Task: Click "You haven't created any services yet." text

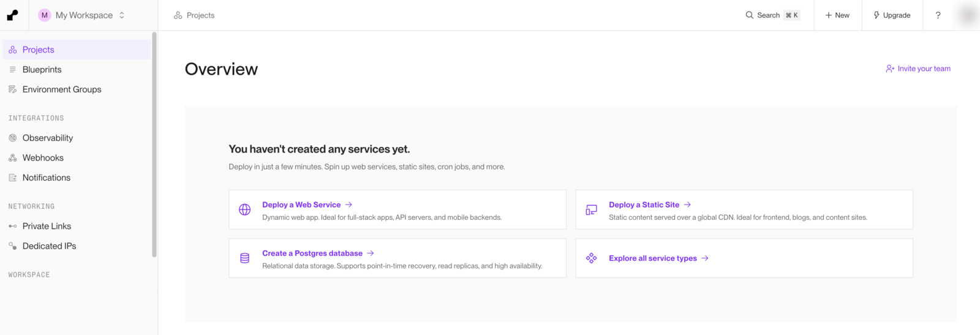Action: [x=319, y=149]
